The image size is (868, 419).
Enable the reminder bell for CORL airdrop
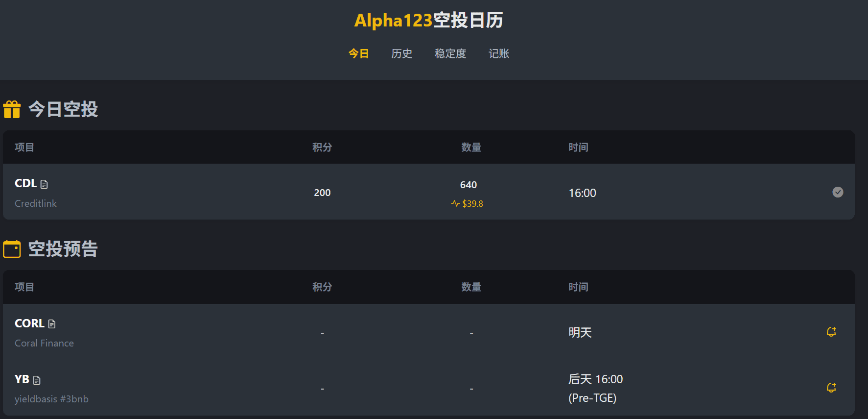(831, 332)
